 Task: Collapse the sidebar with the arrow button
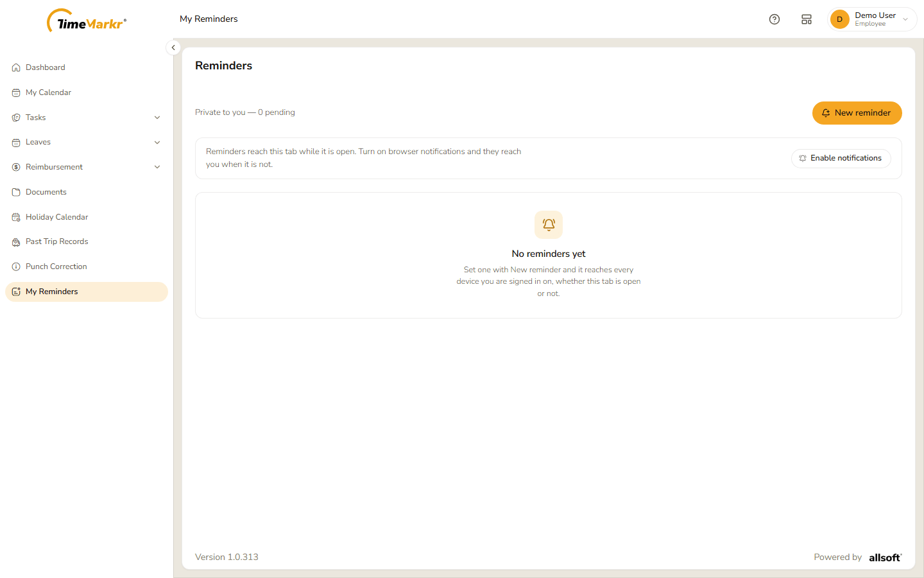pos(173,48)
